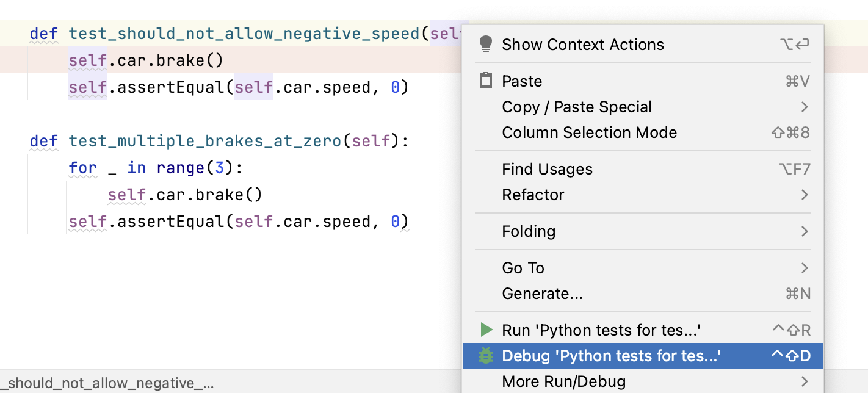This screenshot has height=393, width=868.
Task: Click the lightbulb Show Context Actions icon
Action: tap(486, 44)
